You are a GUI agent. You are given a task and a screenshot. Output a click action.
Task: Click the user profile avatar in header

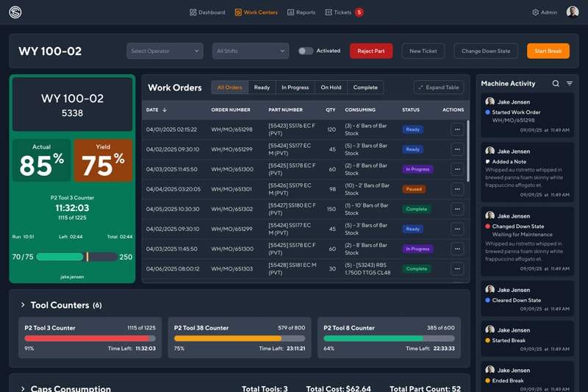[573, 12]
